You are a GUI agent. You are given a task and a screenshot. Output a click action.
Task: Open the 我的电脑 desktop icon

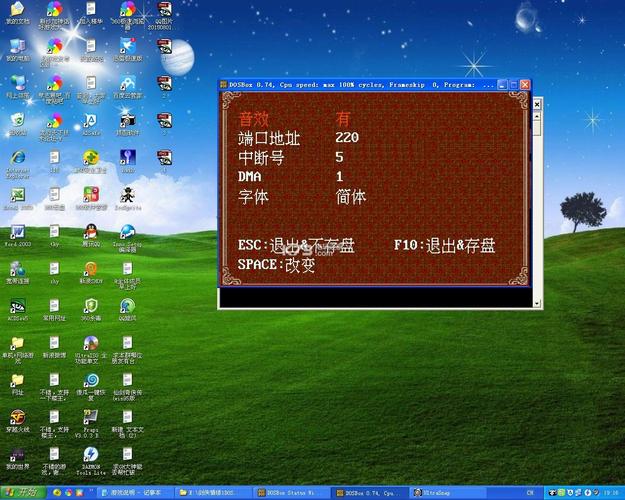coord(18,50)
